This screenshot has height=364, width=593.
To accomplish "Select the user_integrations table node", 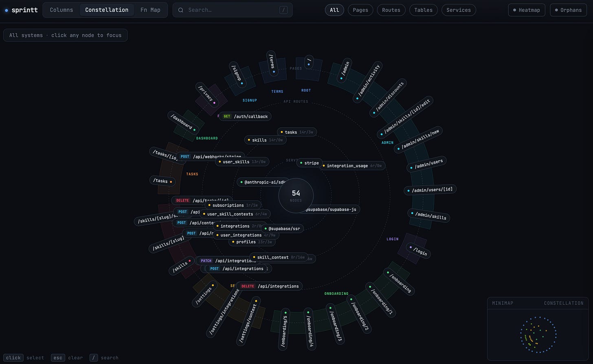I will point(246,235).
